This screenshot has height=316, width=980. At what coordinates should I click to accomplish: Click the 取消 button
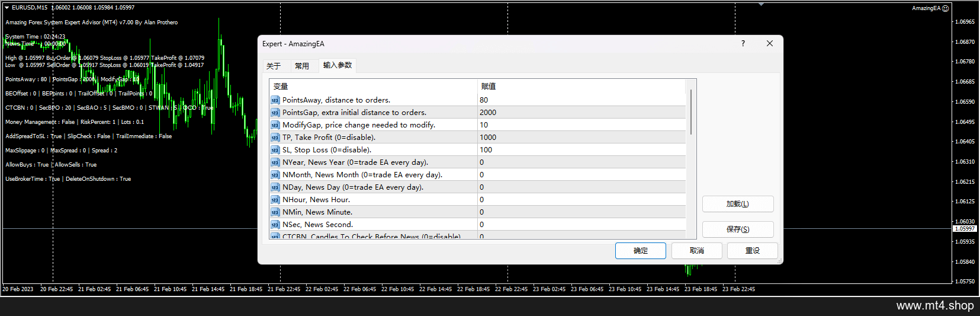[697, 251]
